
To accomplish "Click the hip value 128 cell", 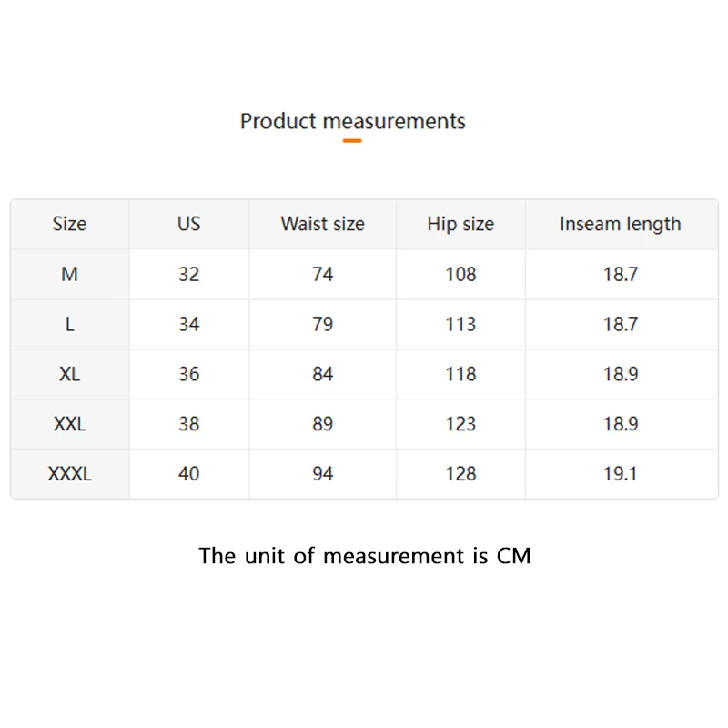I will (460, 474).
